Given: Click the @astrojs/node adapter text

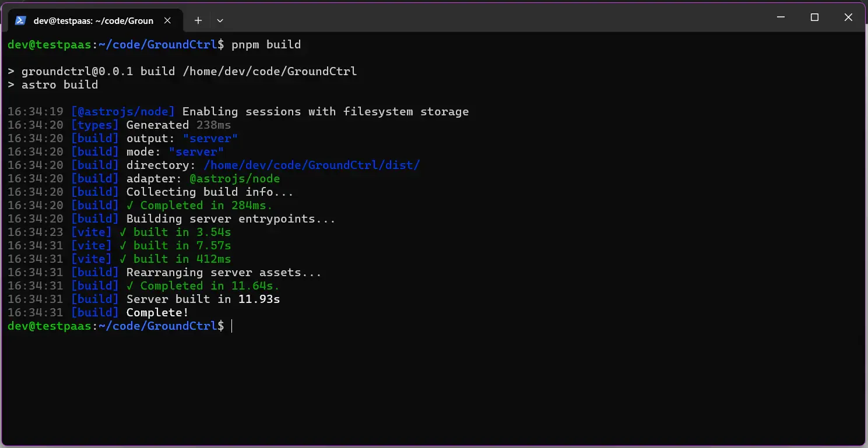Looking at the screenshot, I should [x=236, y=178].
